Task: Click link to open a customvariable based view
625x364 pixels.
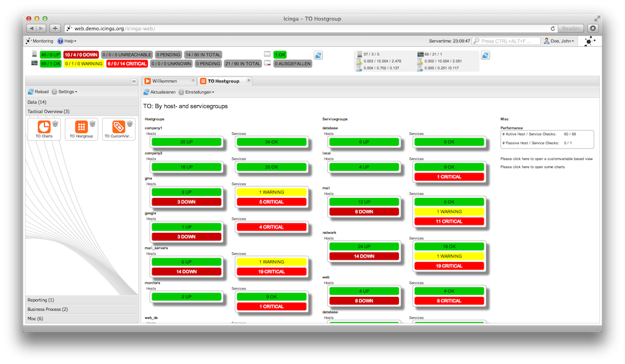Action: (546, 159)
